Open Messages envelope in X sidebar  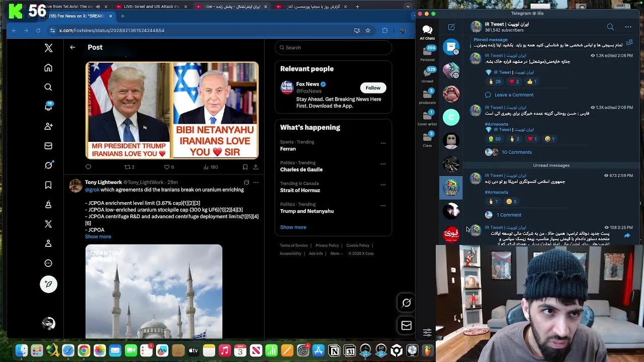(48, 146)
